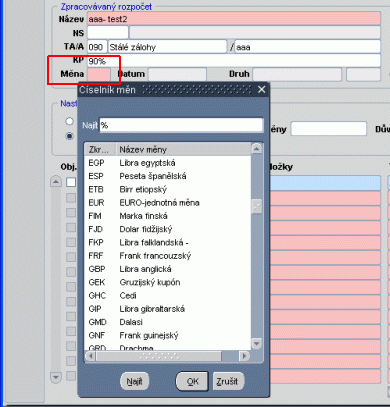Select FKP Libra falklandská row
390x407 pixels.
(x=168, y=242)
